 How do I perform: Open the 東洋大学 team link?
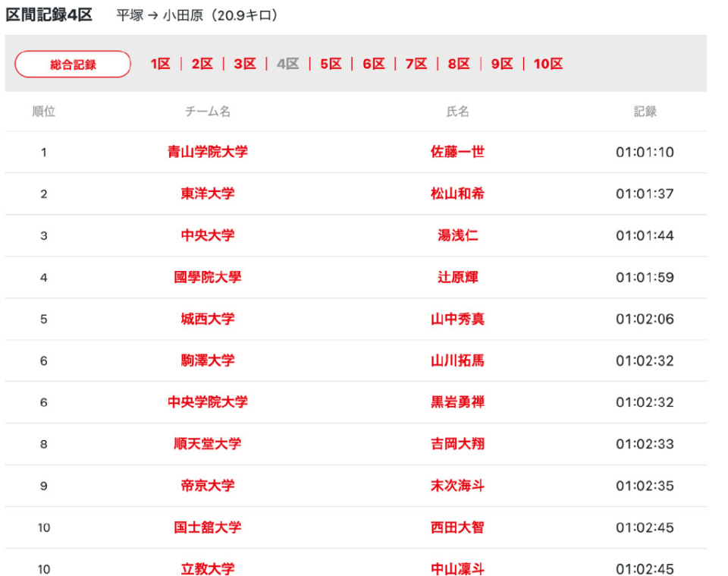click(208, 194)
